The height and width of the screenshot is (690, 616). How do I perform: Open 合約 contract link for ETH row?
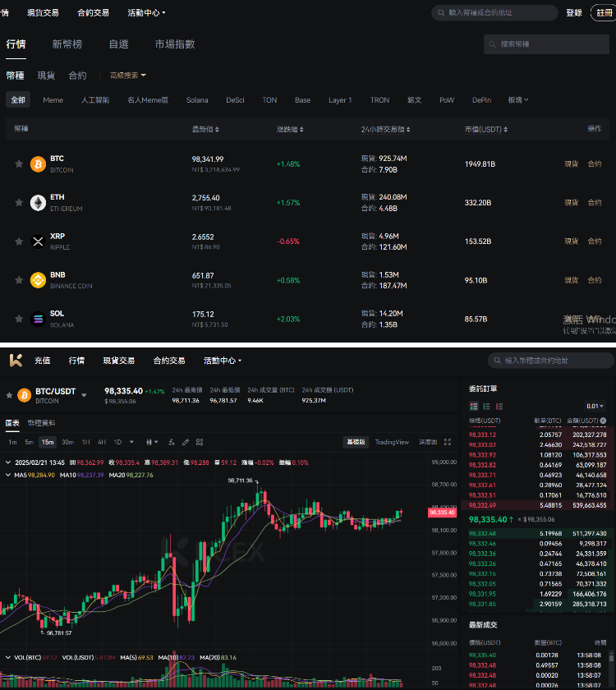point(595,202)
